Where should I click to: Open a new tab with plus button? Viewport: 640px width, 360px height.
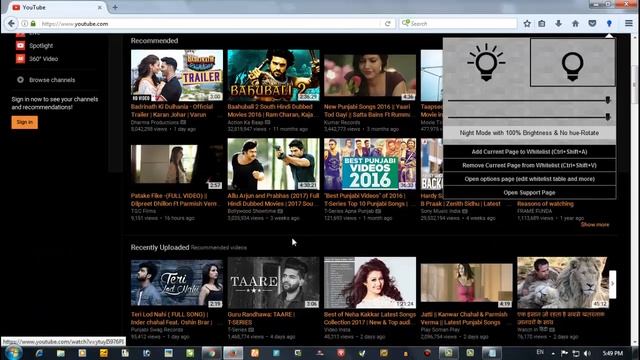115,7
